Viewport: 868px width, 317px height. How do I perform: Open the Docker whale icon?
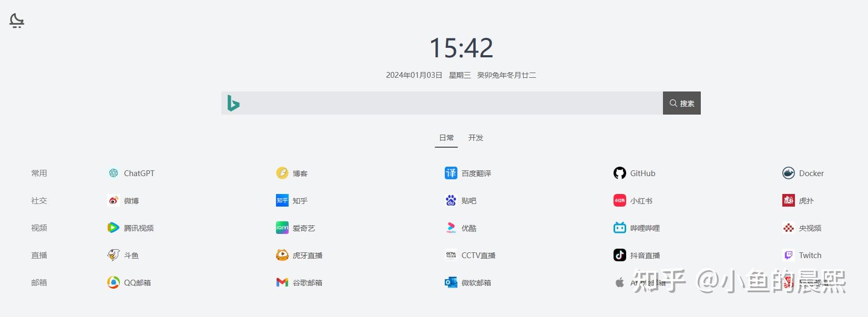(x=789, y=173)
